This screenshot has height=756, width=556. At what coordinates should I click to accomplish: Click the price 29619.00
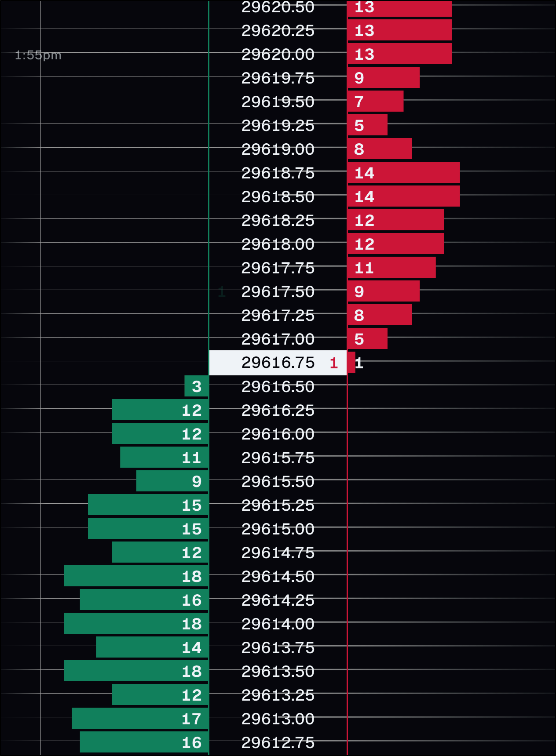click(278, 149)
